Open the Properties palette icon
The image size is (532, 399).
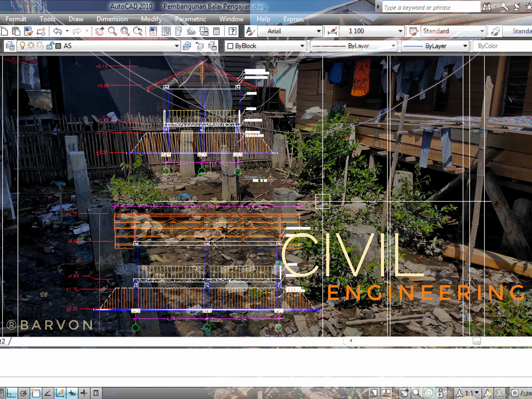(153, 31)
